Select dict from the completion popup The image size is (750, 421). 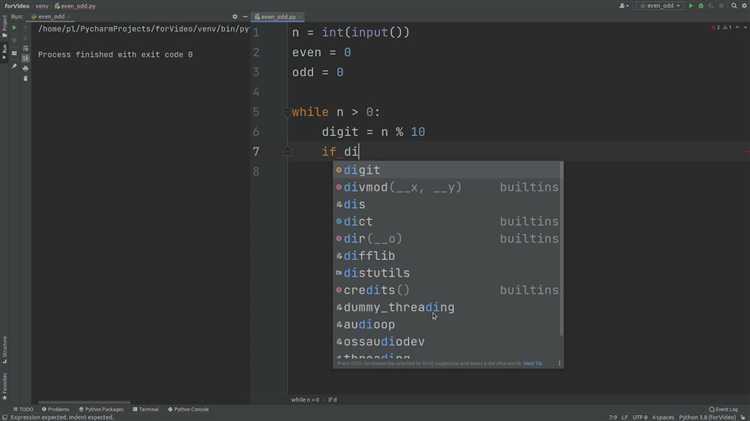click(x=448, y=222)
